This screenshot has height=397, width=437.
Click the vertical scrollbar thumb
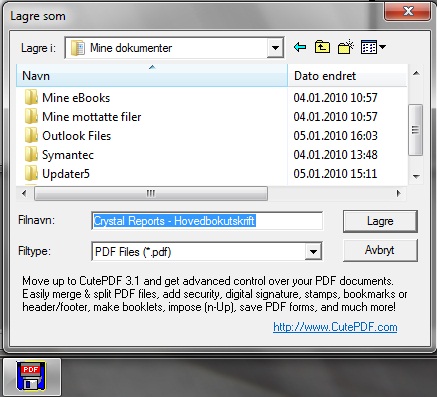point(415,130)
